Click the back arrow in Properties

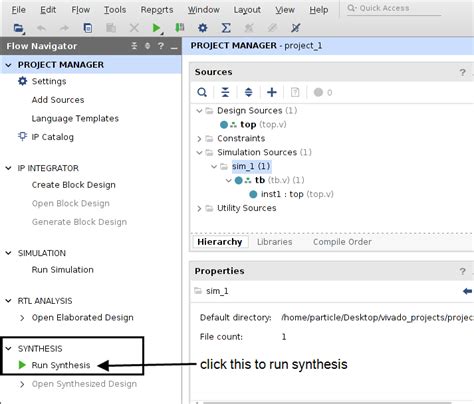click(468, 291)
